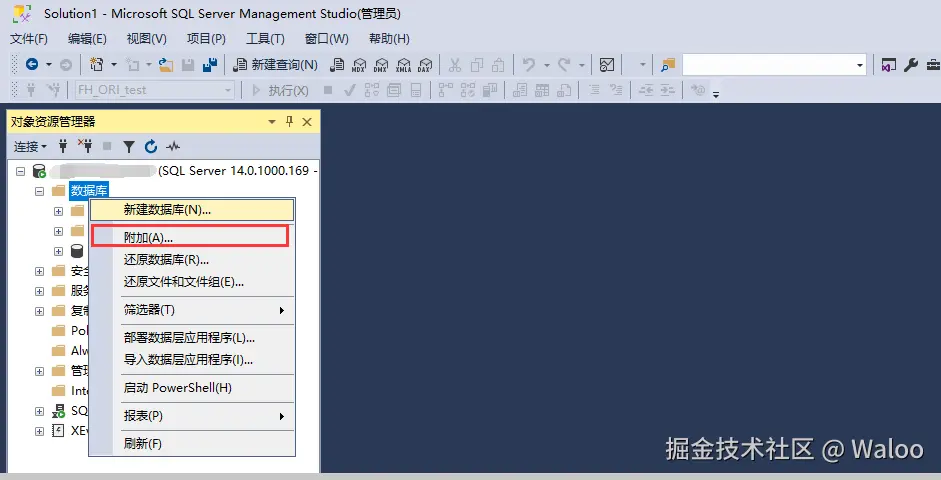Image resolution: width=941 pixels, height=480 pixels.
Task: Choose 新建数据库(N)... from the context menu
Action: (191, 210)
